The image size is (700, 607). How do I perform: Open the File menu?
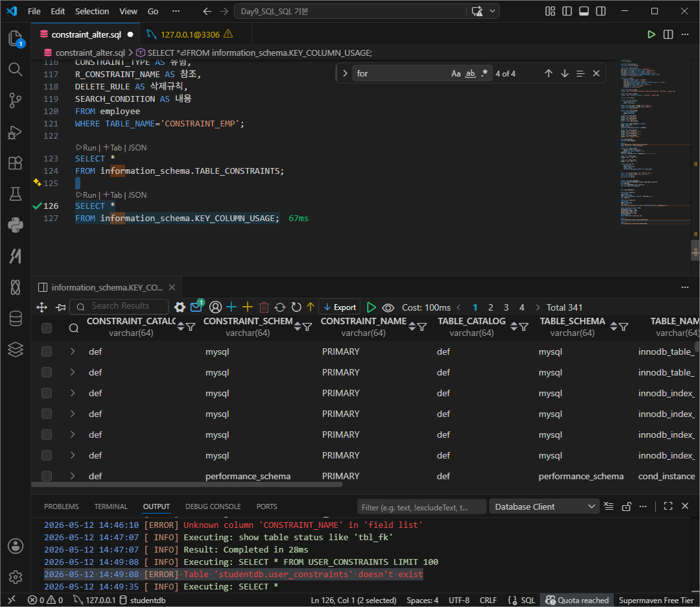[34, 11]
